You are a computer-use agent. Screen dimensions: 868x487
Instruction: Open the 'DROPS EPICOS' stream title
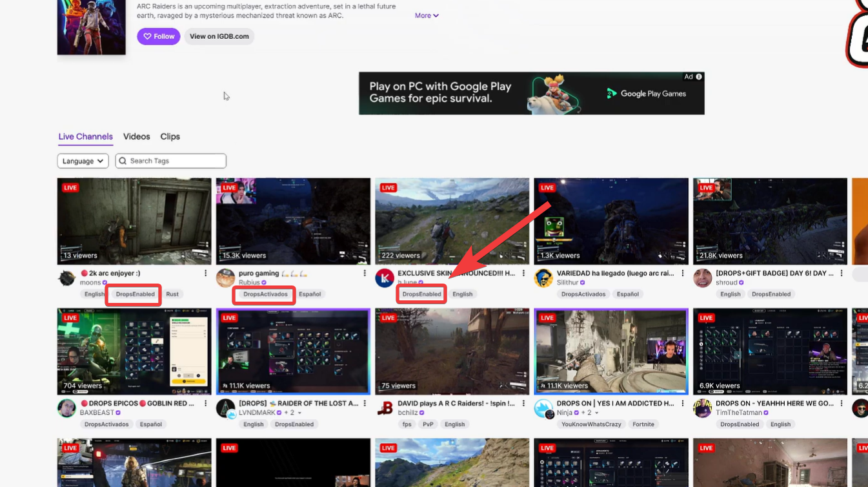(x=137, y=404)
